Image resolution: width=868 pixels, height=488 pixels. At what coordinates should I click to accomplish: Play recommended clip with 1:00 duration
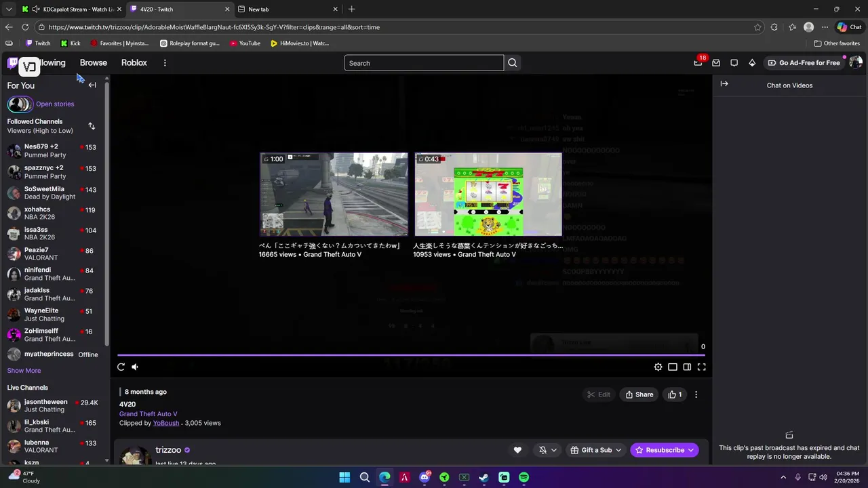[x=334, y=194]
